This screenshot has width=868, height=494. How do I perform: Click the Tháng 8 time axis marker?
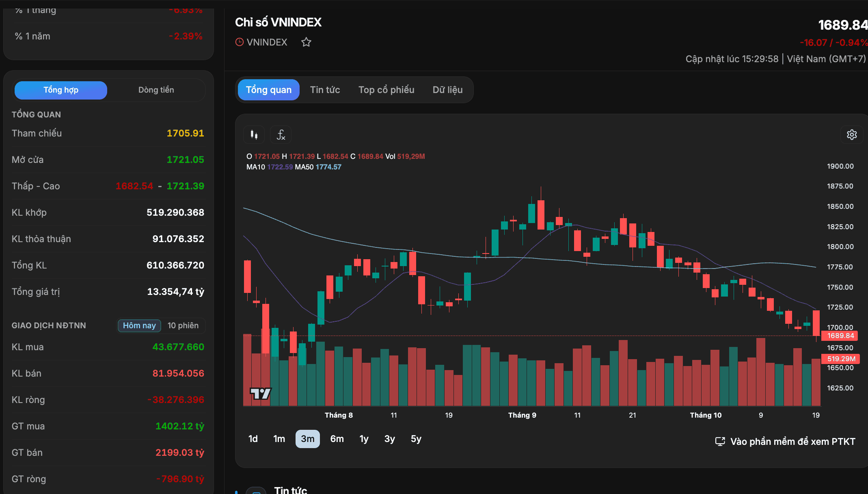(339, 415)
